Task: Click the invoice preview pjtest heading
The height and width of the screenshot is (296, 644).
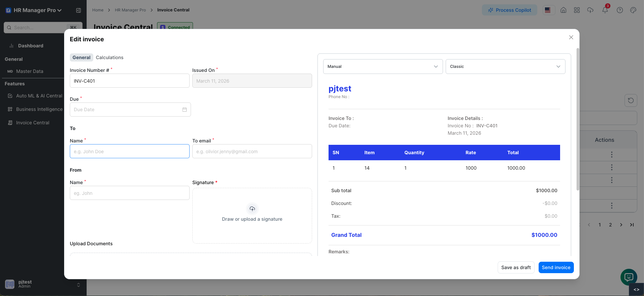Action: click(340, 89)
